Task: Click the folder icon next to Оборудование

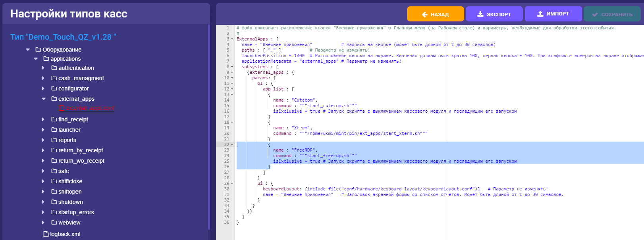Action: [38, 50]
